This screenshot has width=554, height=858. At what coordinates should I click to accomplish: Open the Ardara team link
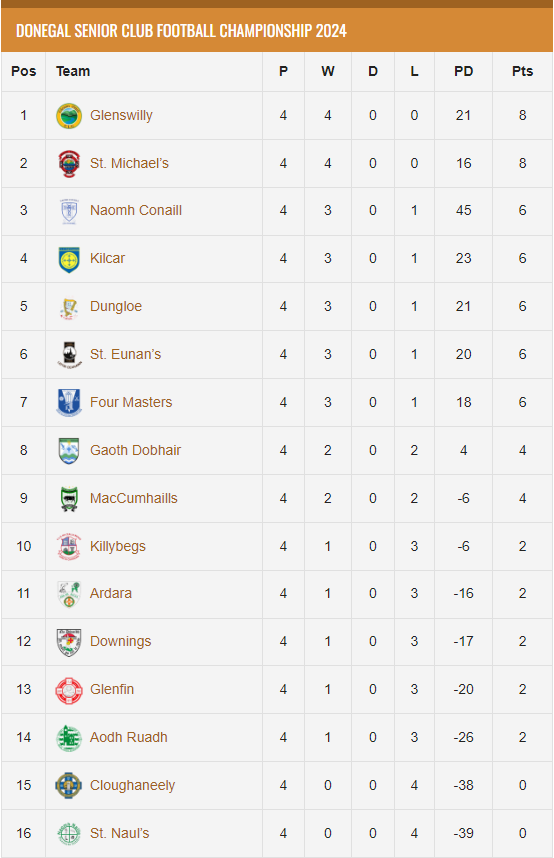[x=111, y=593]
